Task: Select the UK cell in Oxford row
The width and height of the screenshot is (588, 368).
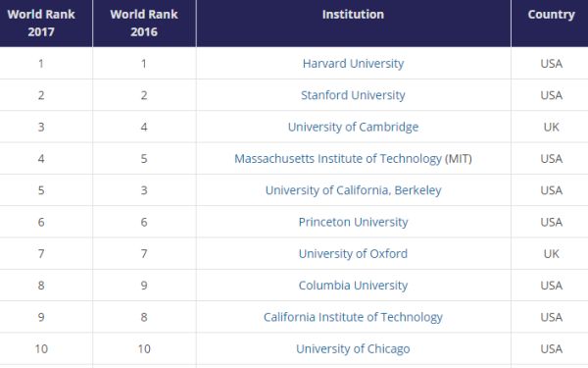Action: point(550,254)
